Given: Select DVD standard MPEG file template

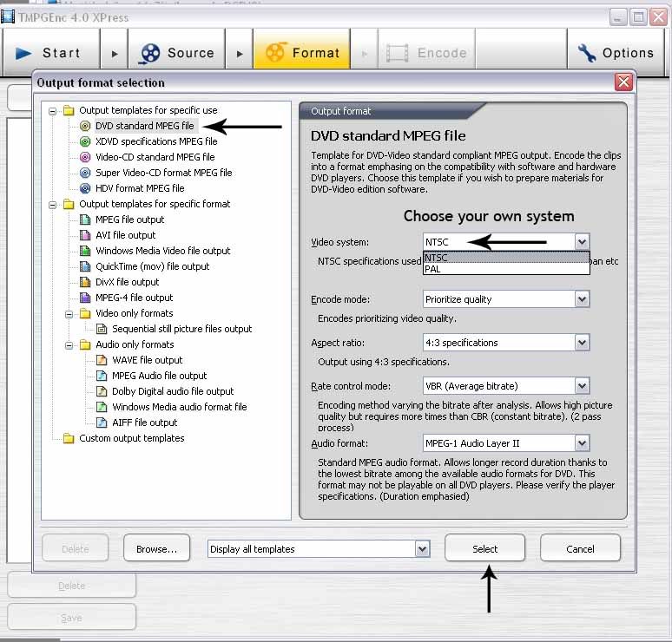Looking at the screenshot, I should (144, 126).
